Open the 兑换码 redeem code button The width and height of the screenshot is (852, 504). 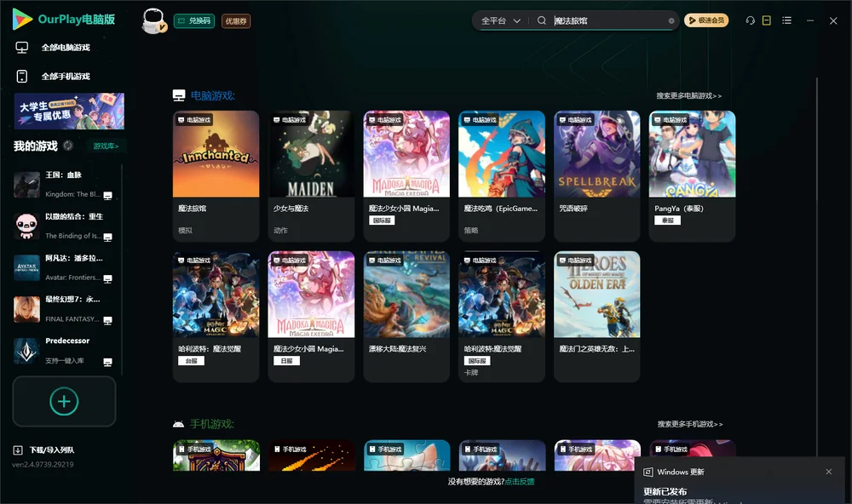[x=194, y=20]
